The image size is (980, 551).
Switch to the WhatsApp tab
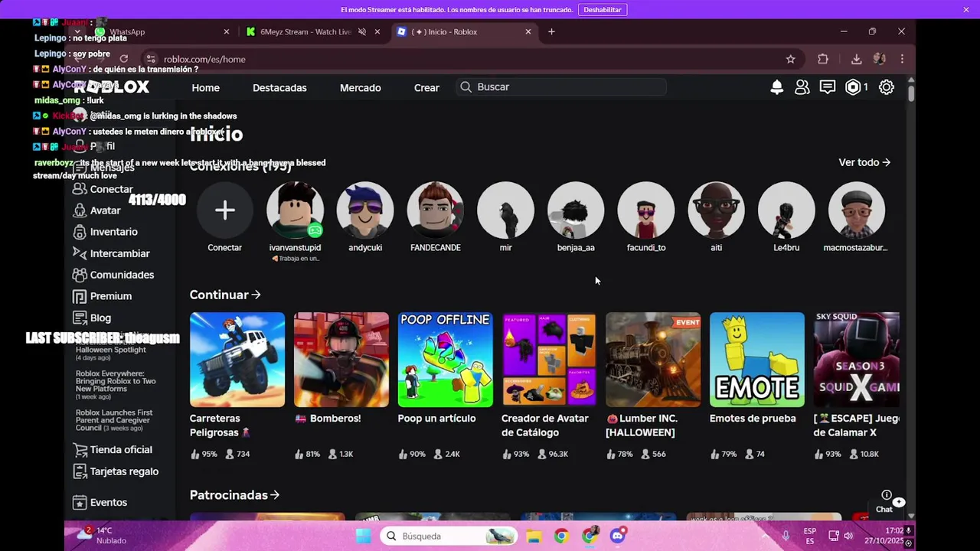[x=162, y=32]
